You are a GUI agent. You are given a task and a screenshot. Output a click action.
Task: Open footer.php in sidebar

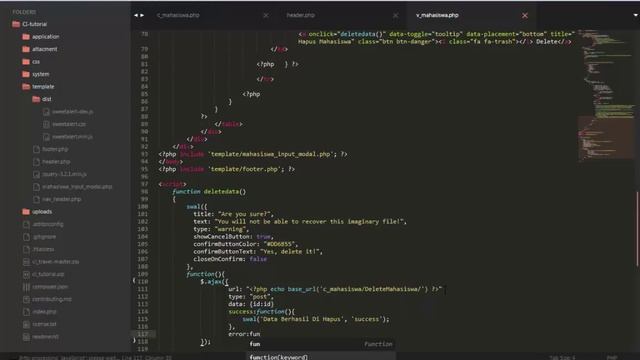[x=55, y=149]
